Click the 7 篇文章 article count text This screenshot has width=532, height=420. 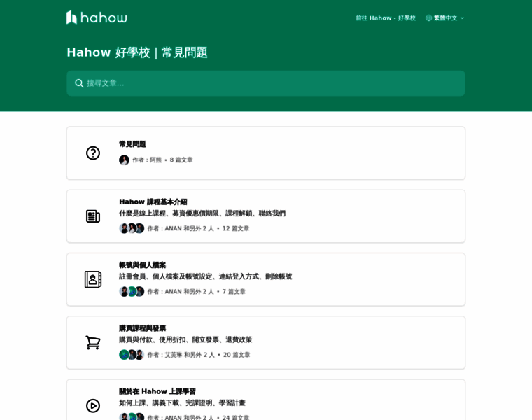234,292
